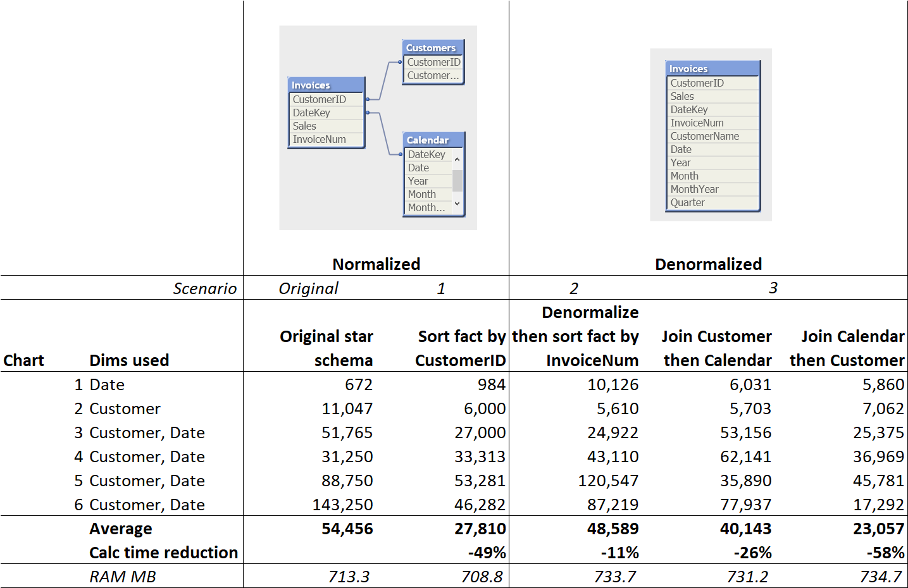The image size is (908, 588).
Task: Click CustomerID field in Customers table
Action: click(x=433, y=62)
